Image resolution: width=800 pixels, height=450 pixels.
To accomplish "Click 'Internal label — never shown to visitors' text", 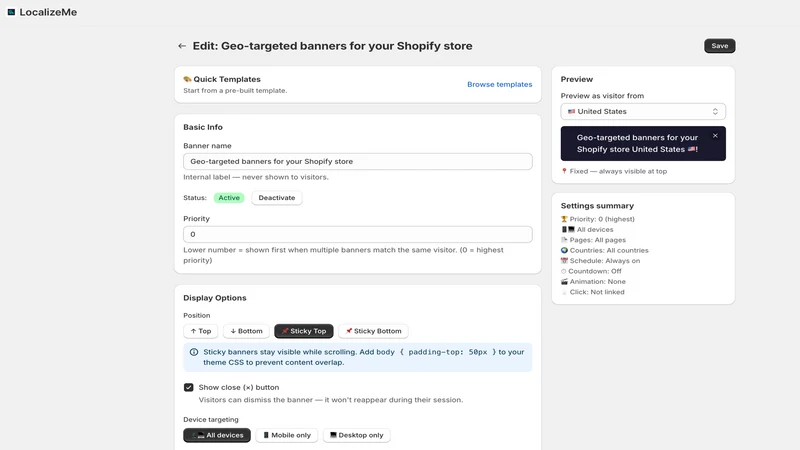I will point(256,177).
